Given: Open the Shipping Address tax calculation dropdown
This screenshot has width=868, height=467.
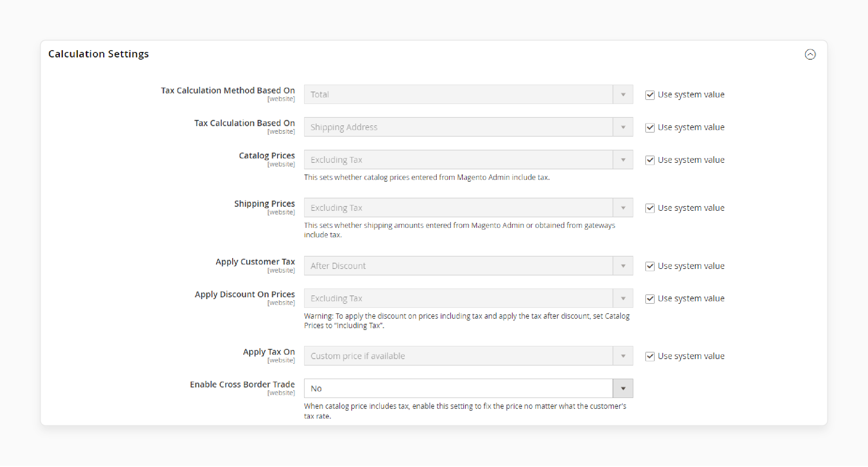Looking at the screenshot, I should pyautogui.click(x=468, y=127).
